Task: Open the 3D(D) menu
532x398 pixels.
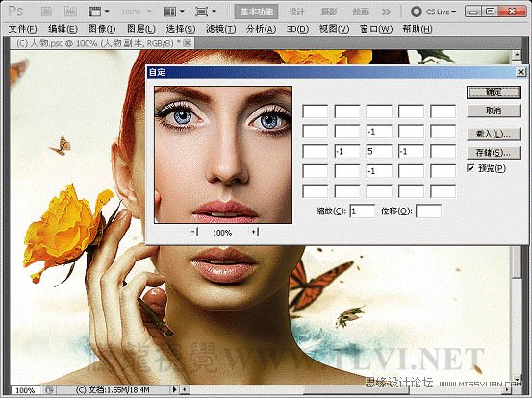Action: click(297, 29)
